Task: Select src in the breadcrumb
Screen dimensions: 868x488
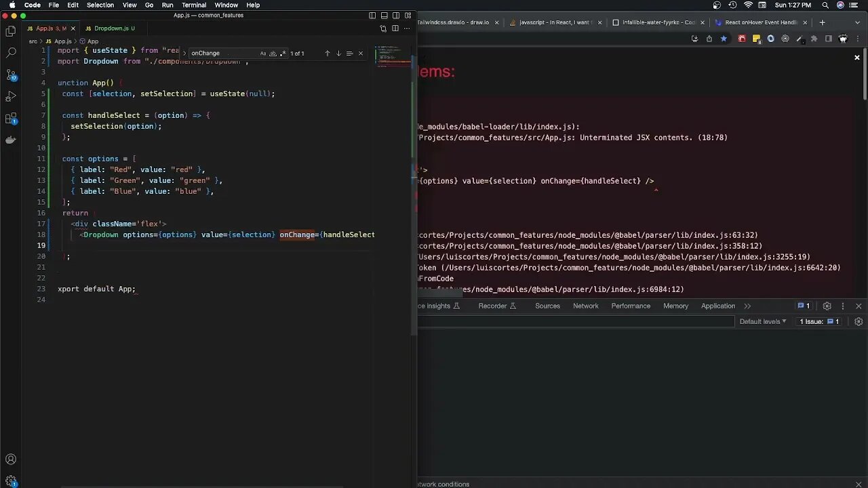Action: coord(33,41)
